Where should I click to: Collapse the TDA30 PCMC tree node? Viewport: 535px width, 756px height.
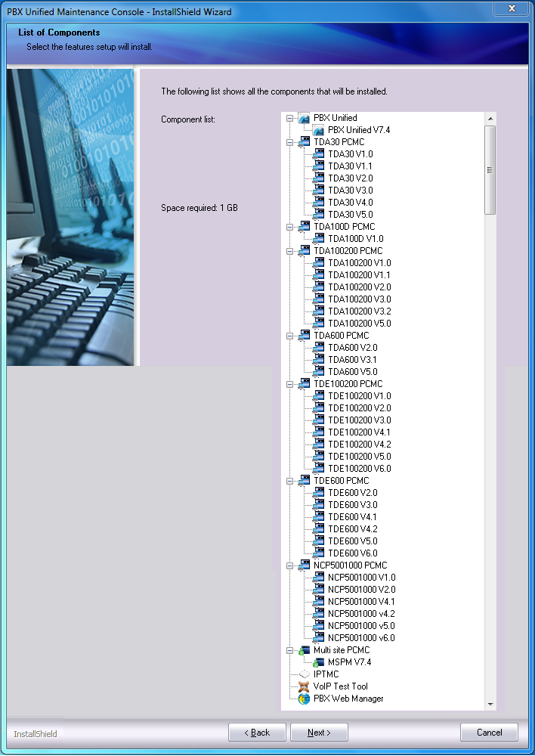[289, 142]
